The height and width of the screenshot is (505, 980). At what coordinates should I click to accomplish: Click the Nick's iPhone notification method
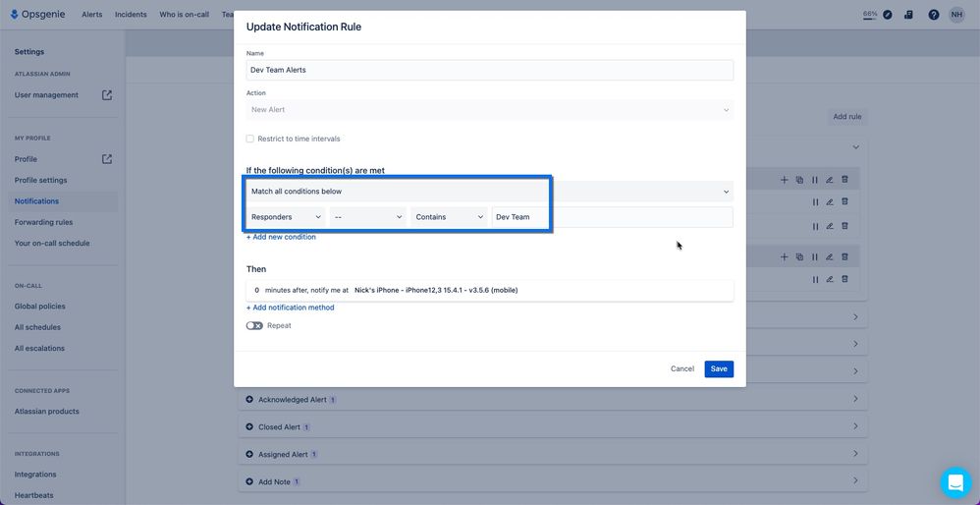pos(436,290)
